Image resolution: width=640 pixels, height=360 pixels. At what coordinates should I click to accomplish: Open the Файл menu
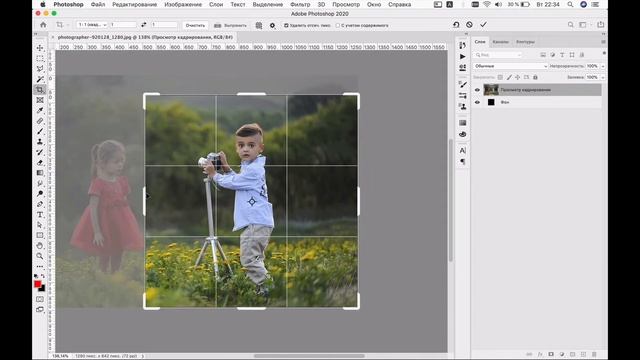98,4
